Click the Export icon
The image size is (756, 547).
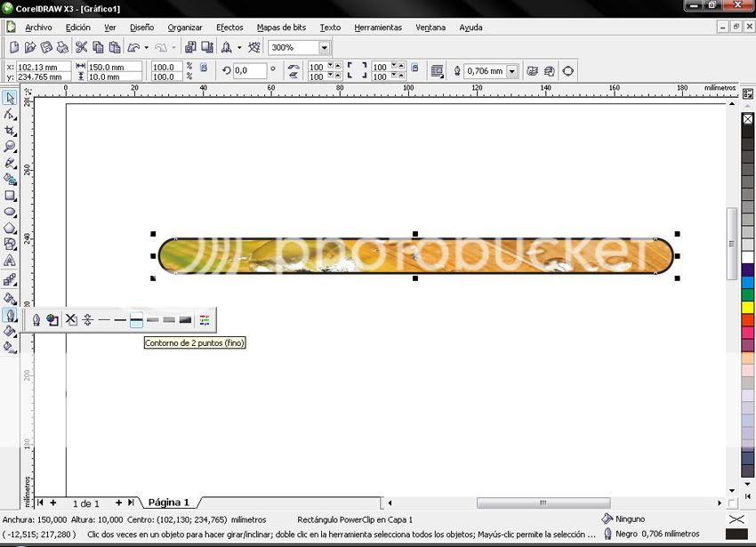coord(207,47)
